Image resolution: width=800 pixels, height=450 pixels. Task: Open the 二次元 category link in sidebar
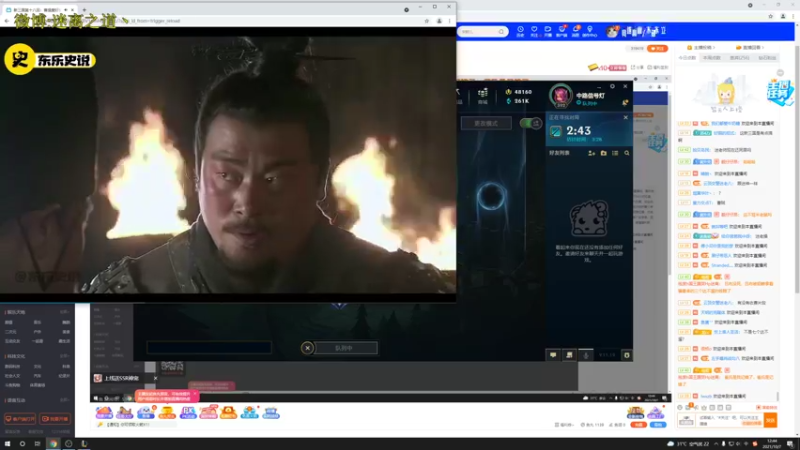[x=10, y=332]
